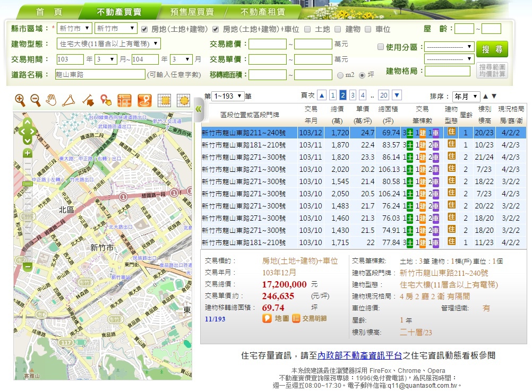The image size is (532, 392).
Task: Open the 排序 sort-by dropdown
Action: (x=466, y=97)
